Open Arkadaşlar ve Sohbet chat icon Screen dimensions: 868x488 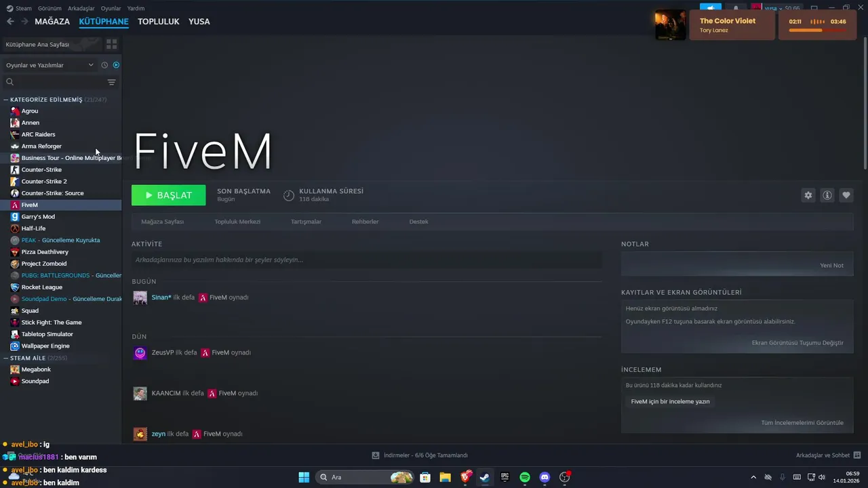tap(857, 455)
